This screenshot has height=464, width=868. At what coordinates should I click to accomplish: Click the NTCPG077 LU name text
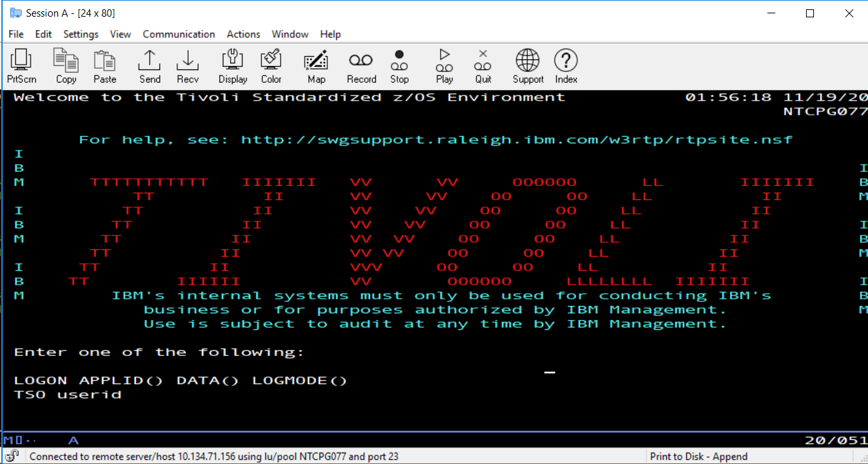point(825,111)
